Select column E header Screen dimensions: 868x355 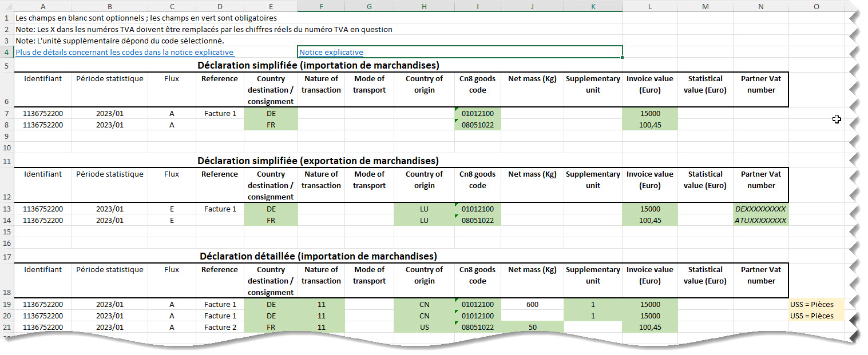(x=270, y=6)
